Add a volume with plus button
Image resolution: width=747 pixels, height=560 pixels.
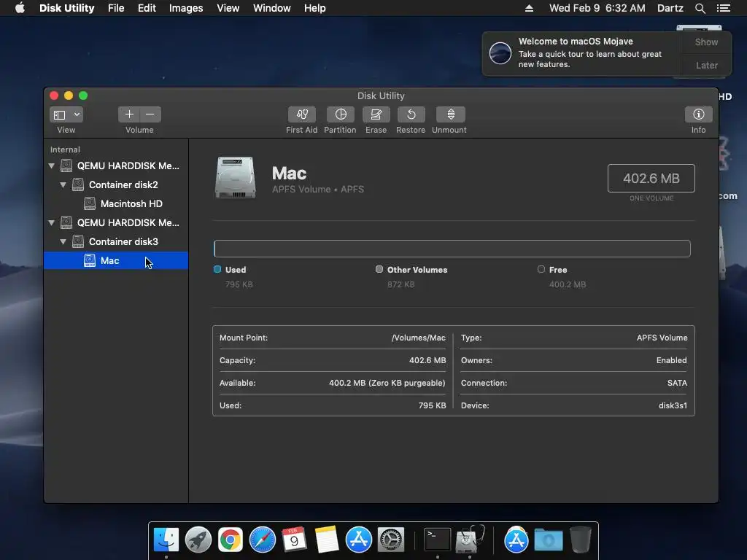tap(128, 114)
